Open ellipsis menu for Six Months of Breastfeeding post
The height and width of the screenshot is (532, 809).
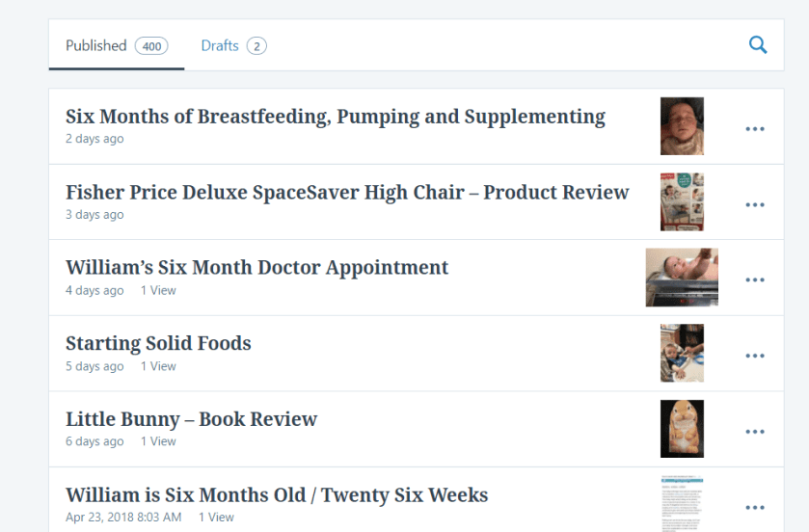pos(755,129)
